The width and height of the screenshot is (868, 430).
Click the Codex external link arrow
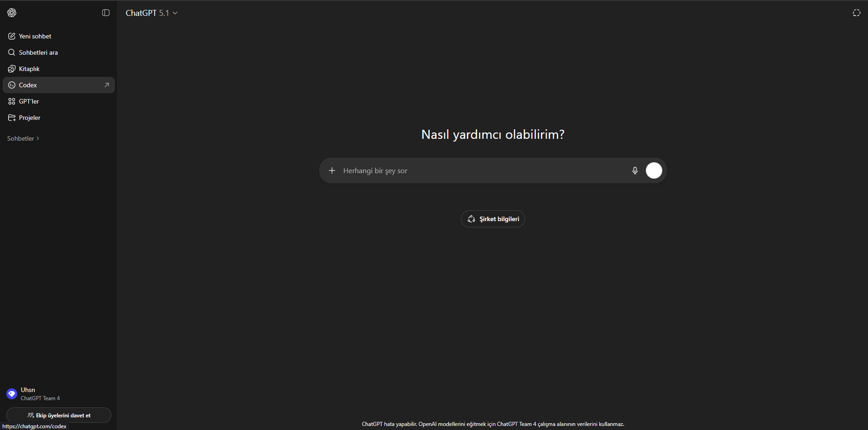coord(107,85)
